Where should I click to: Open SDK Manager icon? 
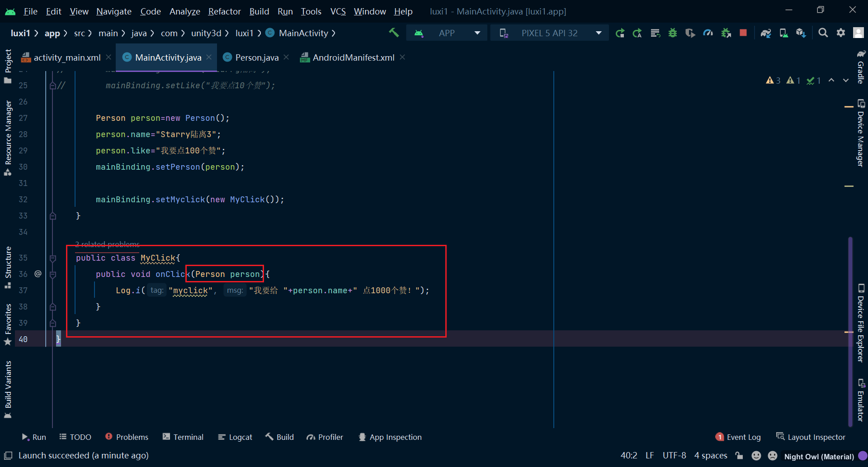click(x=801, y=33)
